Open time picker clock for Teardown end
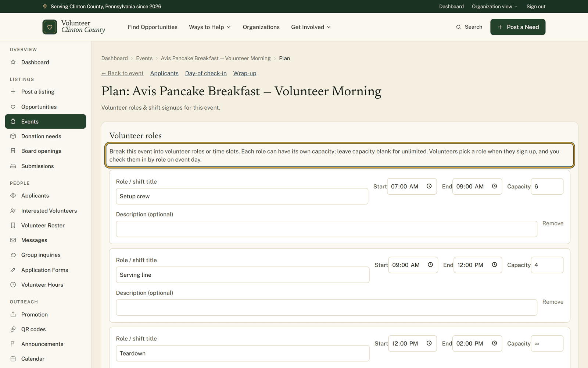 (x=494, y=343)
